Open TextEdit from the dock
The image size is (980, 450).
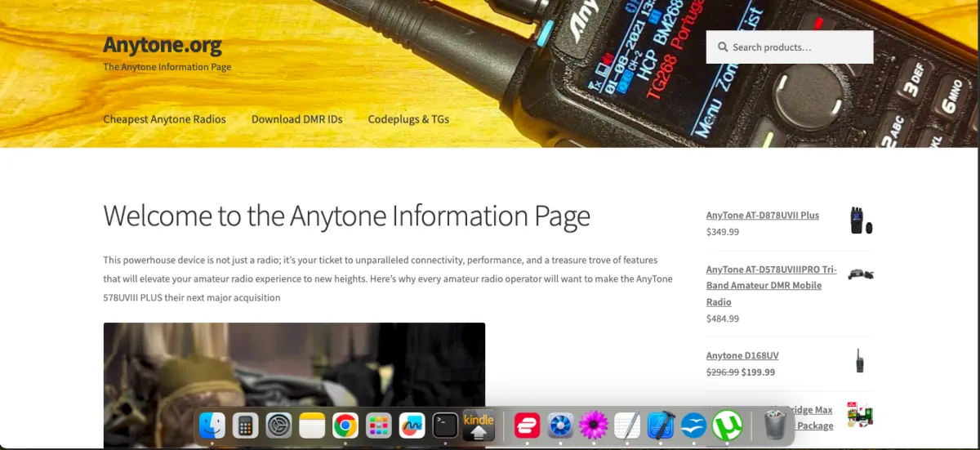click(x=627, y=425)
